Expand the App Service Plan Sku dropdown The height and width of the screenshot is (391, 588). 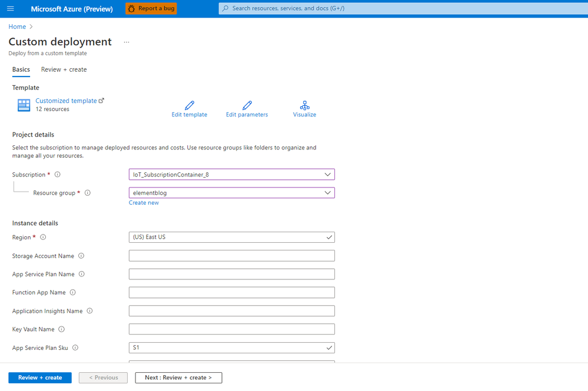point(232,347)
